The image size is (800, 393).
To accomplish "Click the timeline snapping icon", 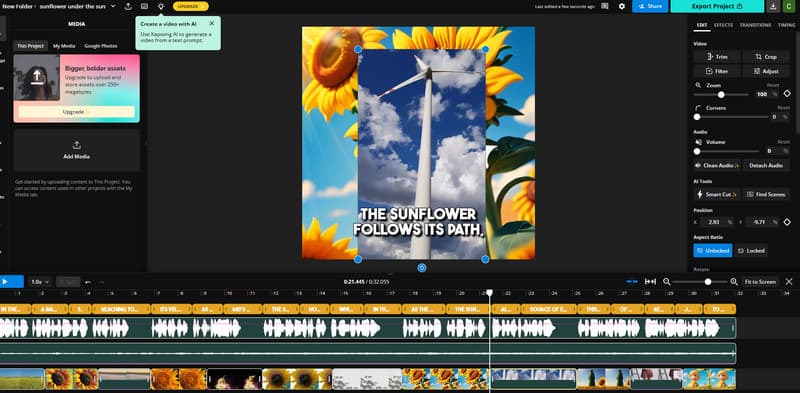I will [632, 282].
